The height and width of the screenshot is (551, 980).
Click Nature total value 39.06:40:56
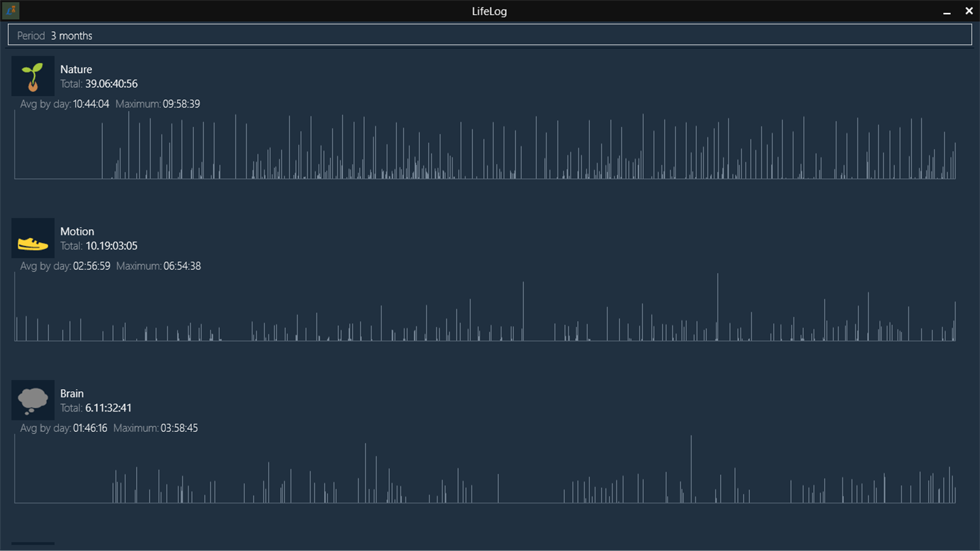point(112,84)
